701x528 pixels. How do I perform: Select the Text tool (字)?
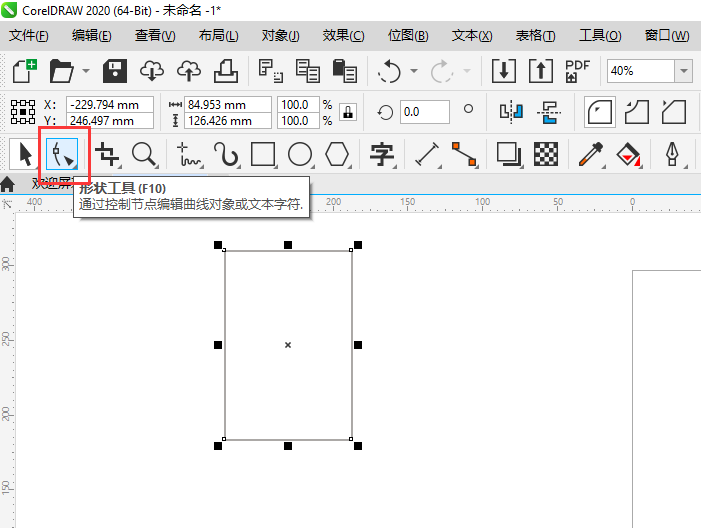382,154
